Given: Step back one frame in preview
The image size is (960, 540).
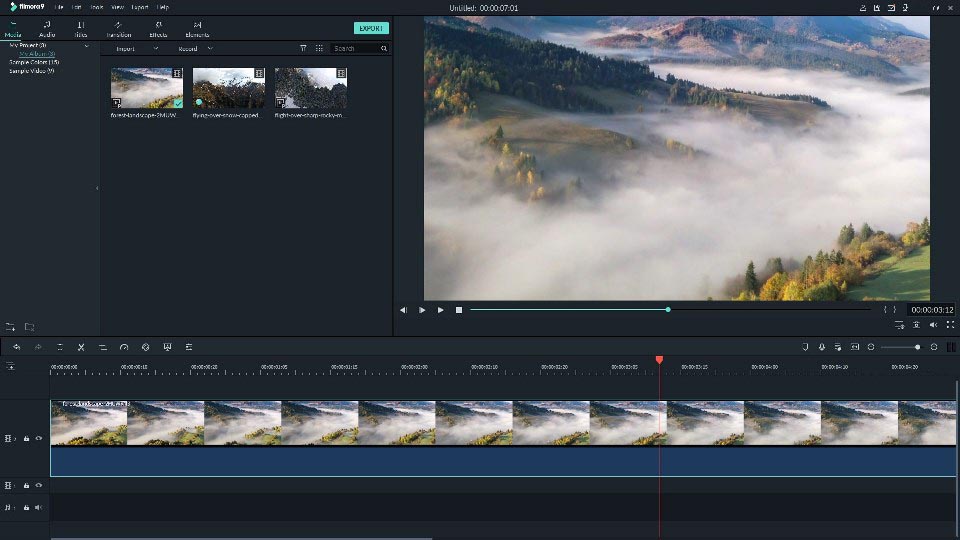Looking at the screenshot, I should (403, 310).
